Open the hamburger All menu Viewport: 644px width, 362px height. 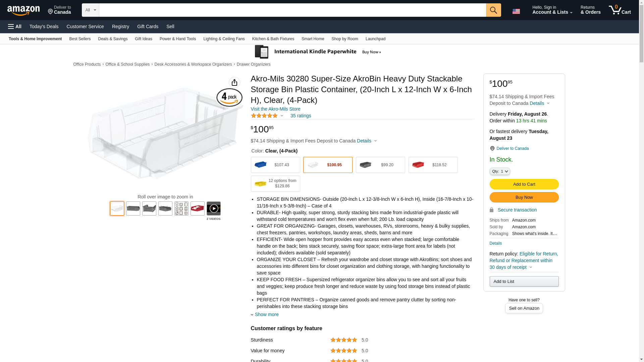[15, 26]
